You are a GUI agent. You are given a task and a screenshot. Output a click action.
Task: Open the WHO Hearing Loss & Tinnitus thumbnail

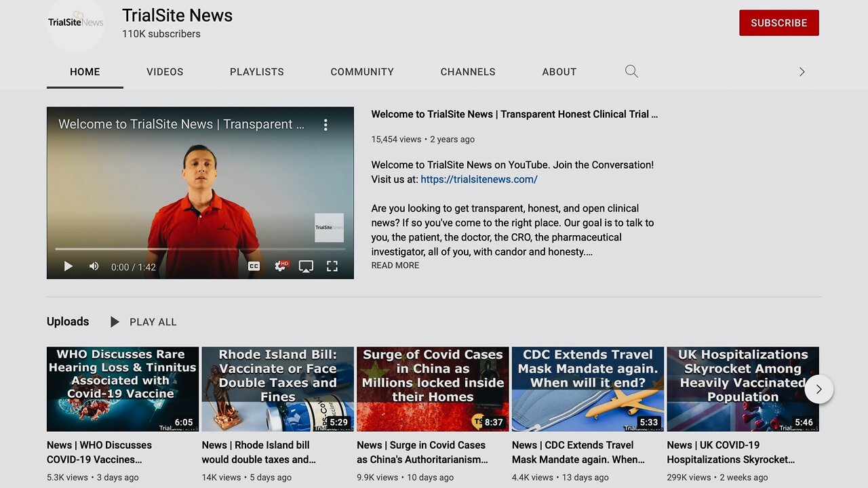click(x=123, y=389)
